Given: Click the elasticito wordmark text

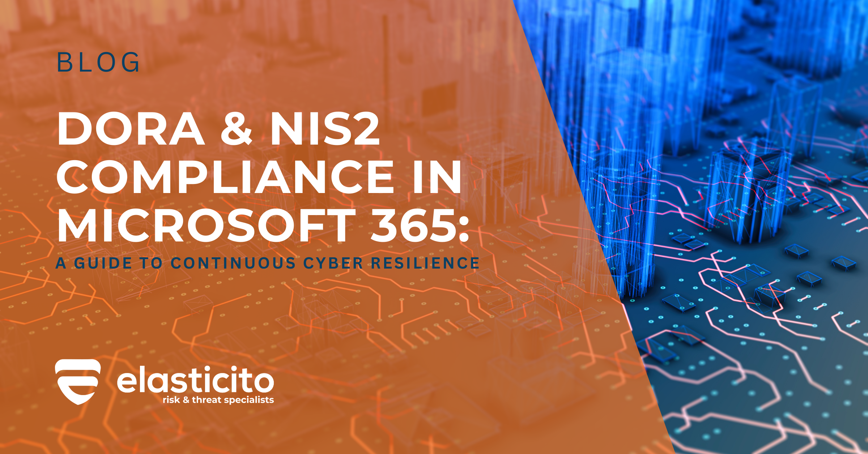Looking at the screenshot, I should coord(195,380).
